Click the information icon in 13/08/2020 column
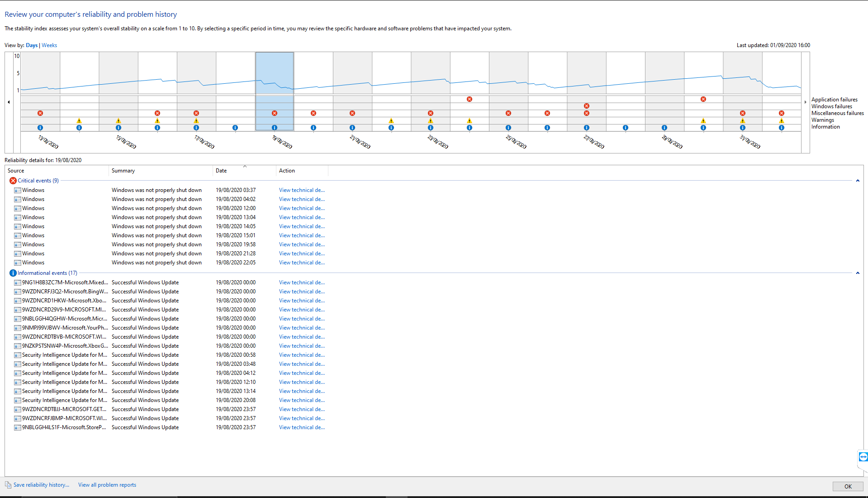 click(40, 128)
